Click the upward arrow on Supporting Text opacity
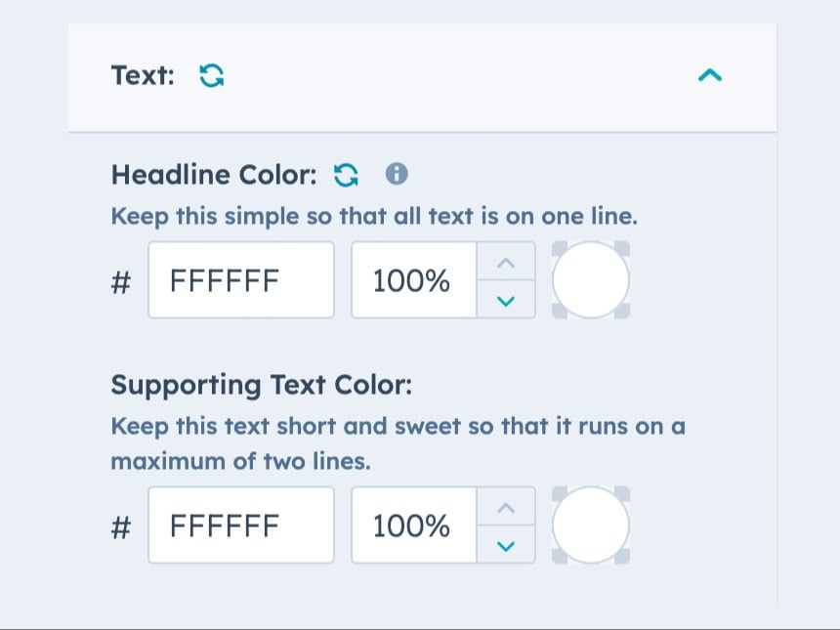 506,507
